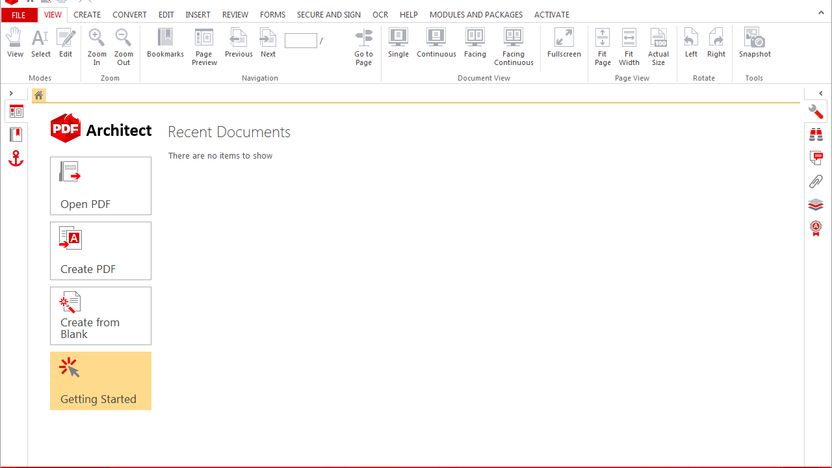Enter Fullscreen mode

tap(564, 43)
